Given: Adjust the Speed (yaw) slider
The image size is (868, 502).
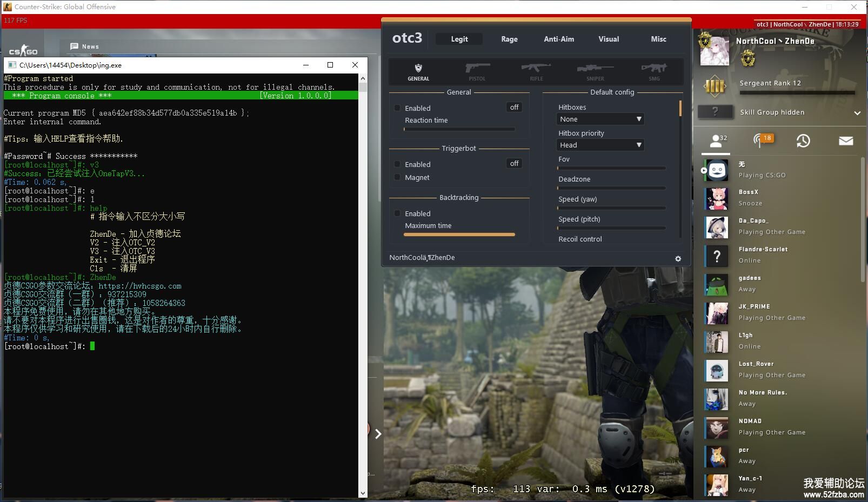Looking at the screenshot, I should tap(611, 208).
